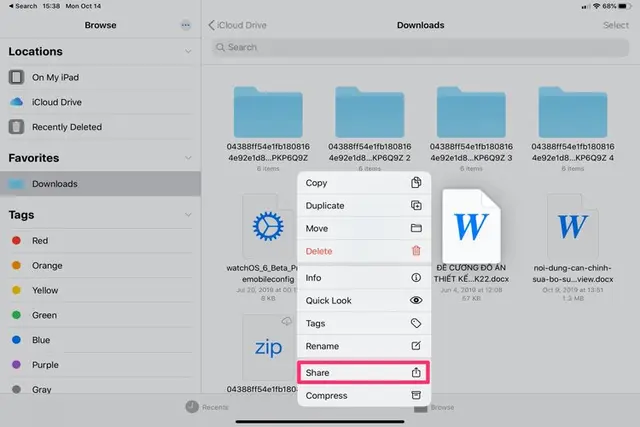Open the Browse sidebar more options button
This screenshot has width=640, height=427.
coord(186,25)
